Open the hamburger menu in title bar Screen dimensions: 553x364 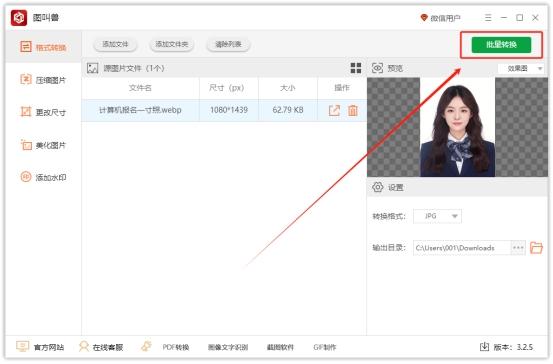488,17
